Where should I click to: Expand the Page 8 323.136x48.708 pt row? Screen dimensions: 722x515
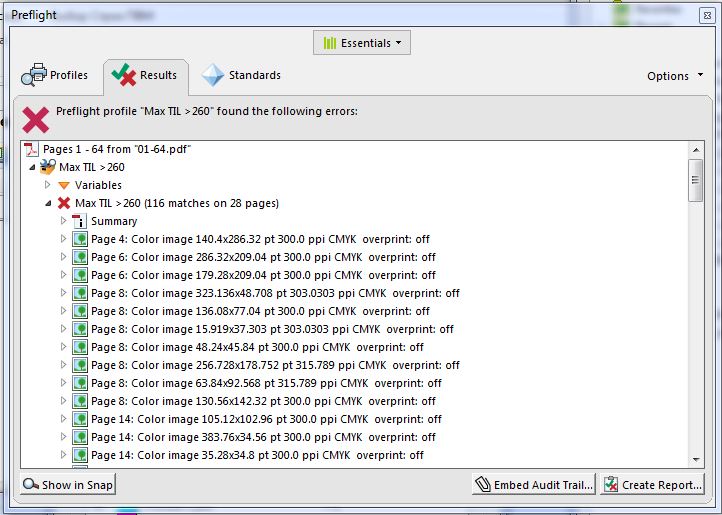click(64, 293)
